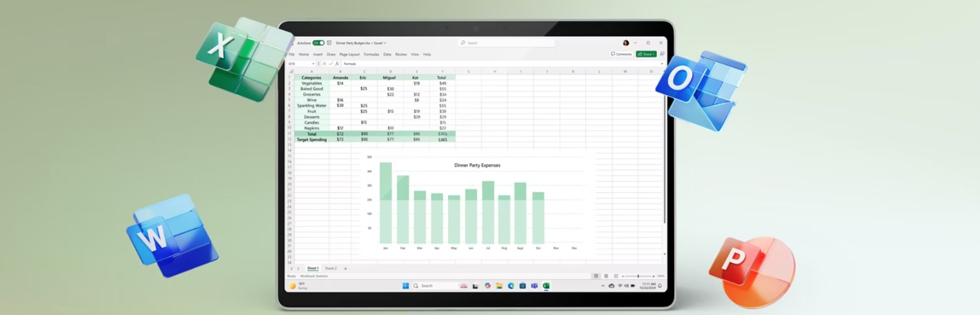980x315 pixels.
Task: Open Microsoft Edge from the taskbar
Action: point(511,285)
